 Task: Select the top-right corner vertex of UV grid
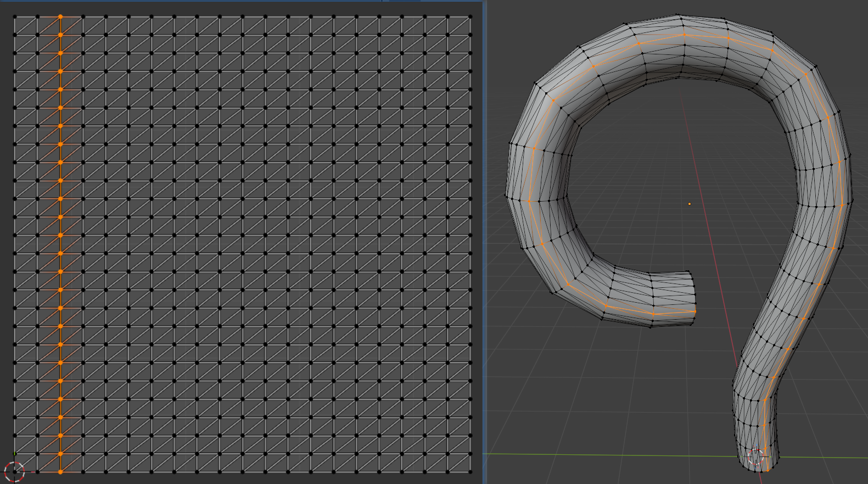click(471, 17)
